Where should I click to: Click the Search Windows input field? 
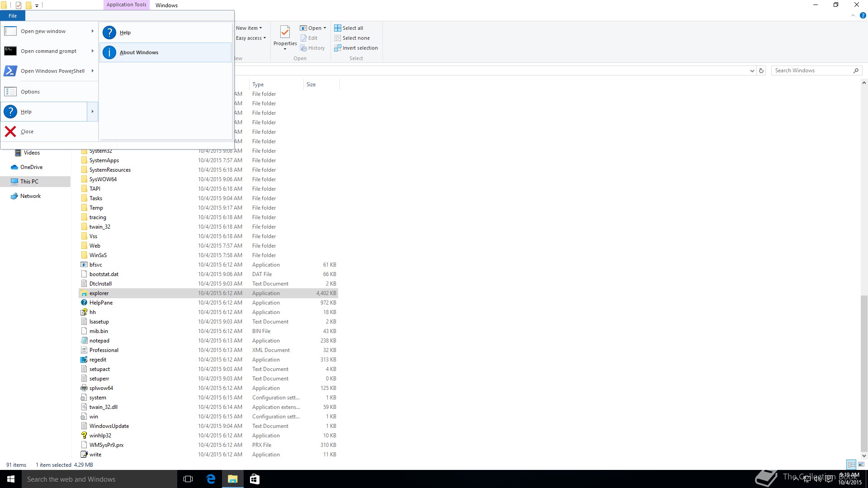point(811,70)
